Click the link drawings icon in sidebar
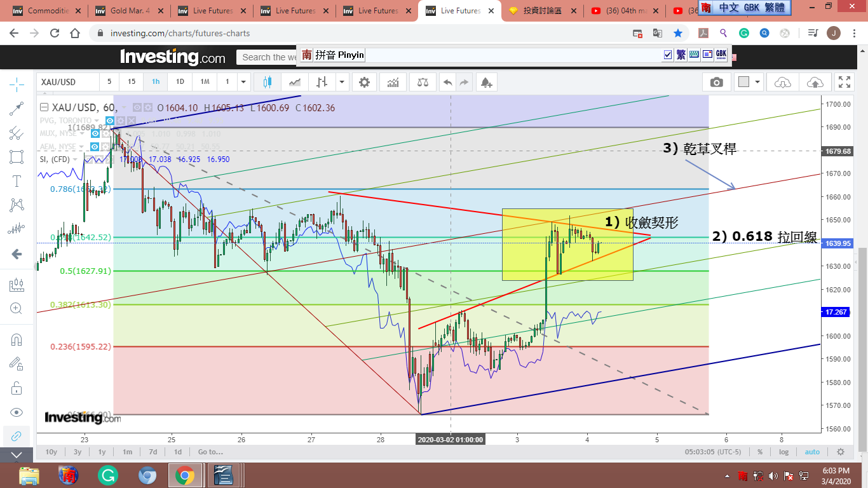Image resolution: width=868 pixels, height=488 pixels. (17, 436)
